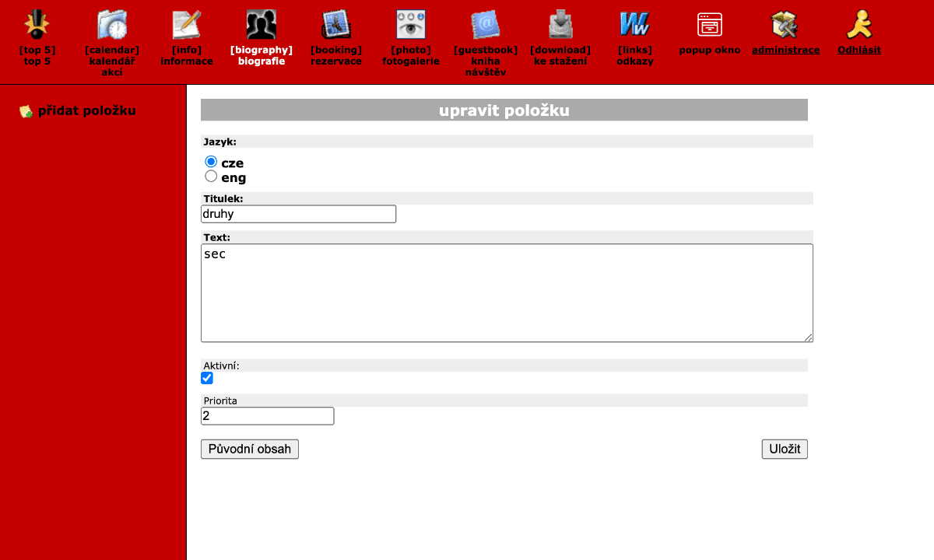Click the add item icon in sidebar
Image resolution: width=934 pixels, height=560 pixels.
tap(26, 111)
